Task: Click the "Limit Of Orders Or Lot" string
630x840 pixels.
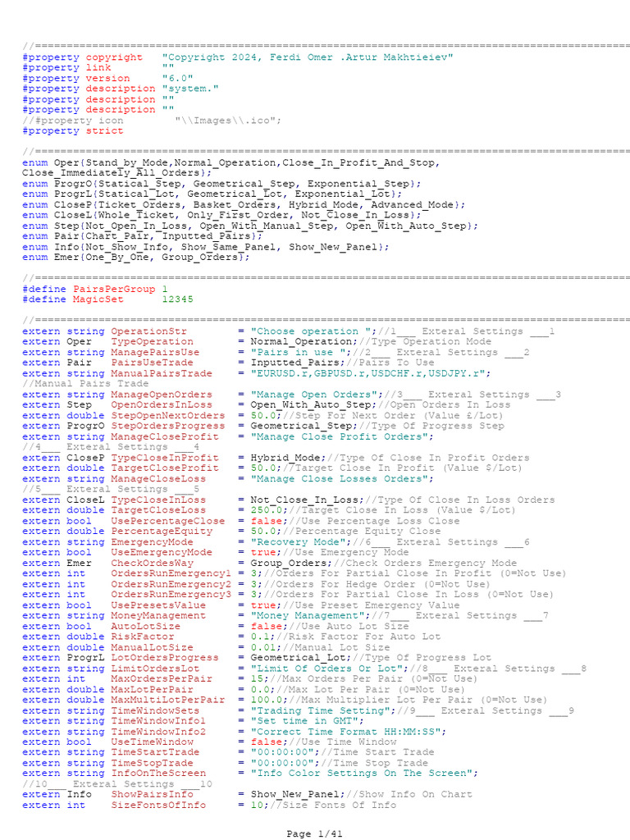Action: tap(326, 669)
